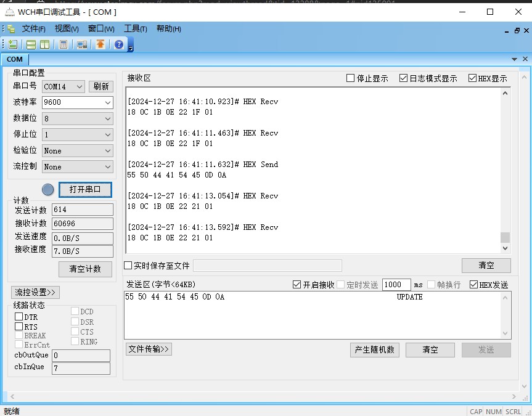Viewport: 532px width, 416px height.
Task: Open the 工具(T) menu
Action: 136,29
